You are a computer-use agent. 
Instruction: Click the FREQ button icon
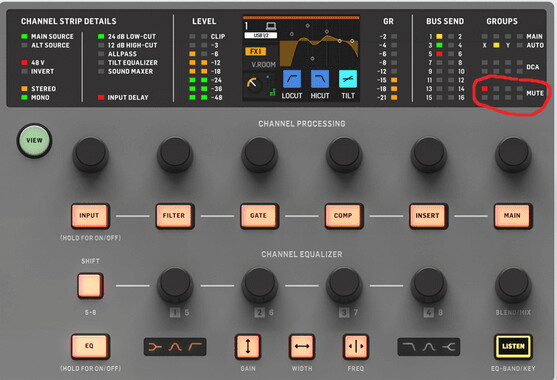point(356,346)
